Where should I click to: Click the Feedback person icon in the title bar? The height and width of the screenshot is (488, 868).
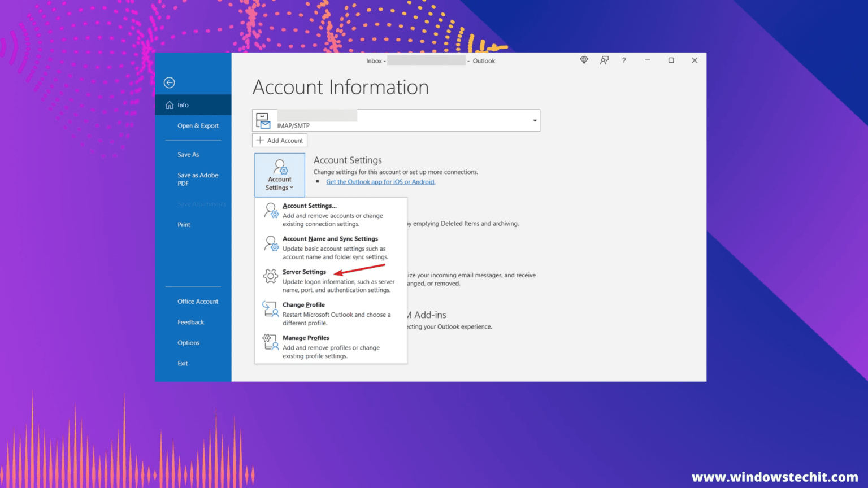coord(604,60)
